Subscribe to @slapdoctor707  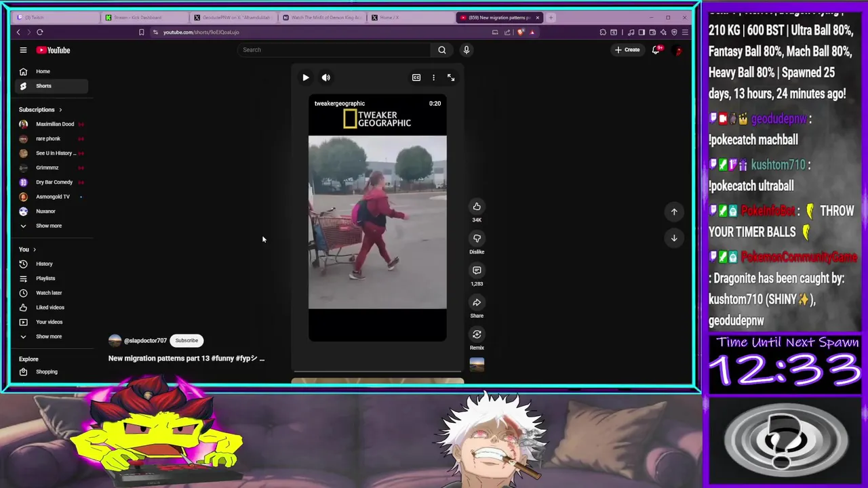click(186, 340)
